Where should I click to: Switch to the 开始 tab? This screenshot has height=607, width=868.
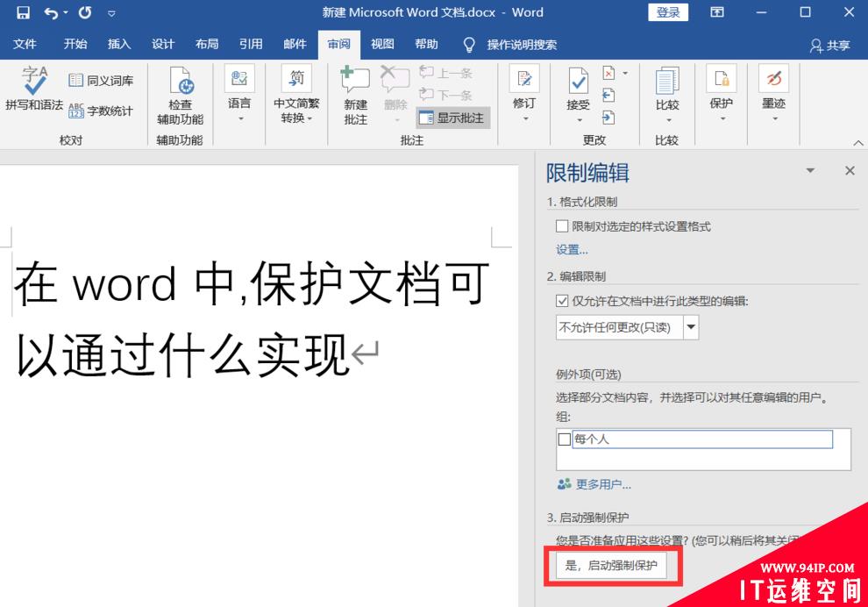[75, 45]
